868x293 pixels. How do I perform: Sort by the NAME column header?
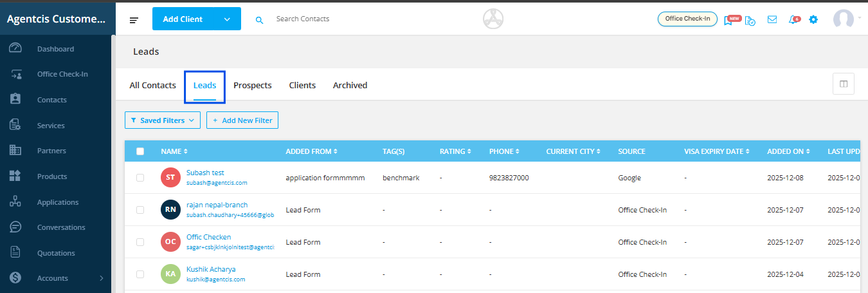coord(174,151)
